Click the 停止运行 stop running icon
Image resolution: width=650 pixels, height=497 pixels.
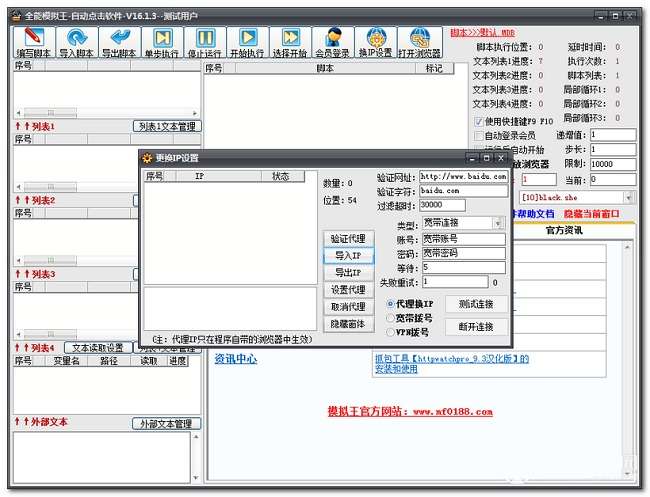205,42
